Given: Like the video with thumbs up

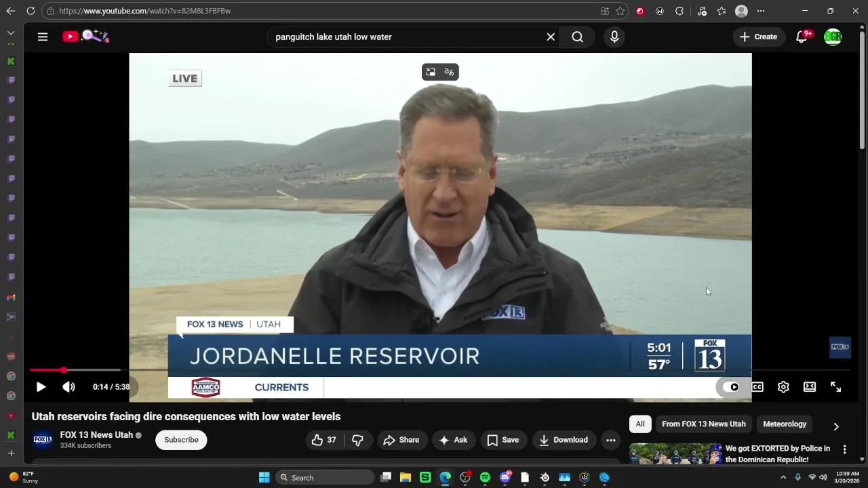Looking at the screenshot, I should point(324,440).
